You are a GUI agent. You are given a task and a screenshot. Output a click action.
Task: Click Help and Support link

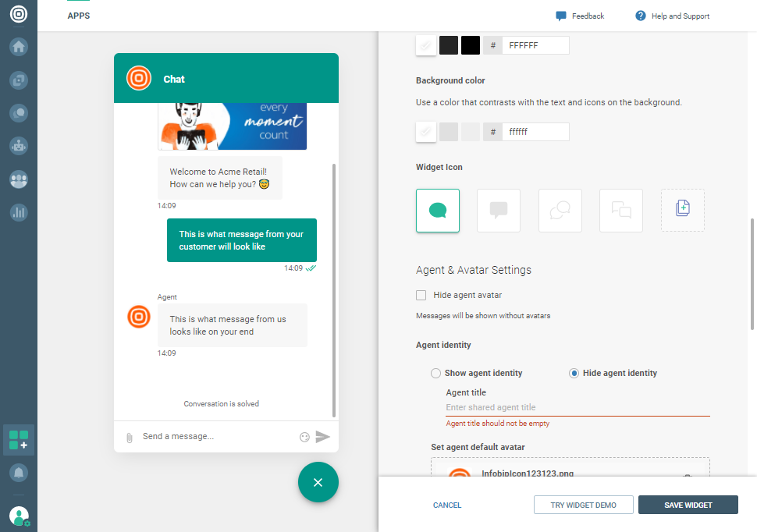(681, 16)
